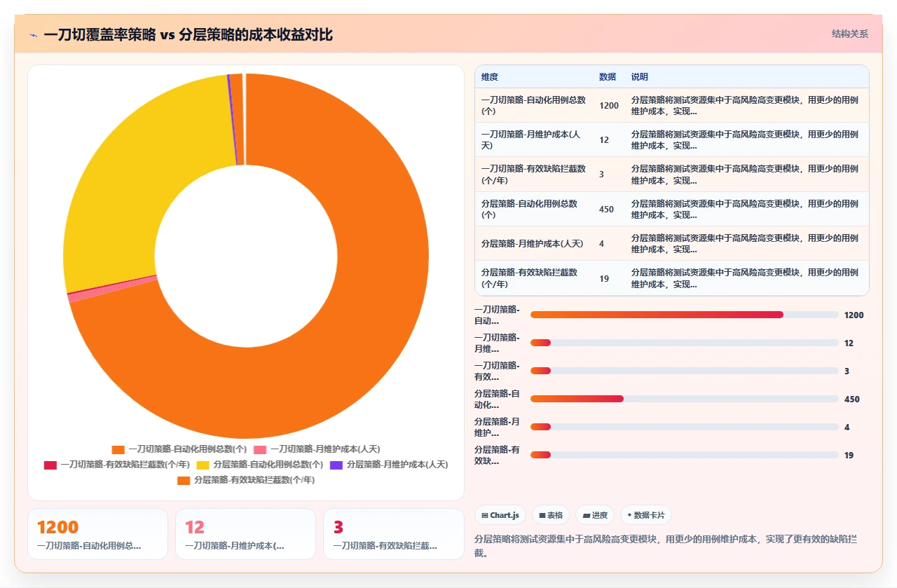Open the 1200 stat card

click(97, 534)
